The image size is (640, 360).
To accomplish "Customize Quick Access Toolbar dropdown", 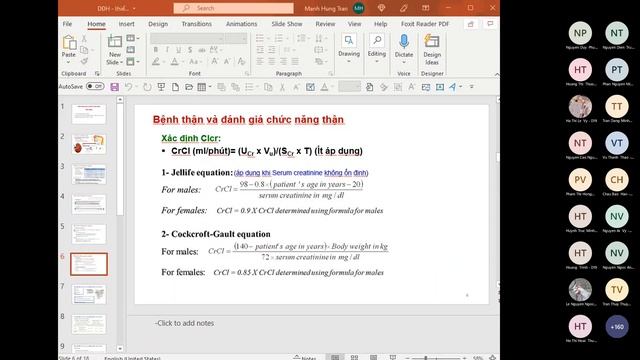I will pyautogui.click(x=471, y=87).
